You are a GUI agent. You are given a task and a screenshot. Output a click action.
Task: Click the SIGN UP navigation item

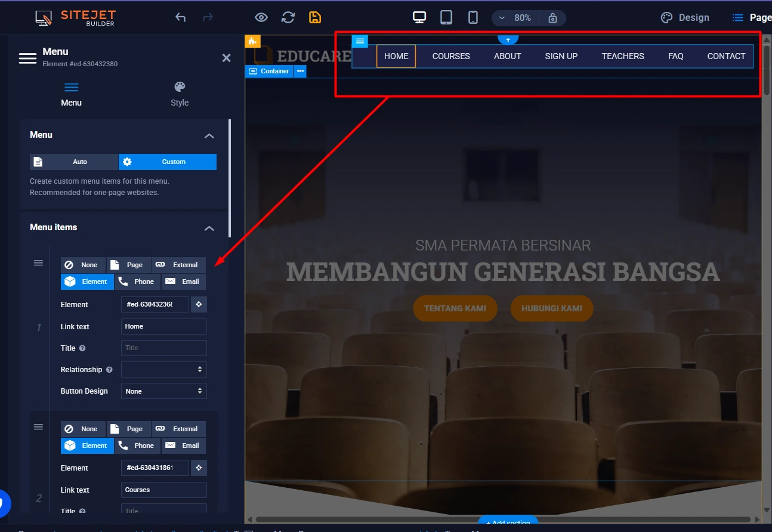click(x=561, y=56)
